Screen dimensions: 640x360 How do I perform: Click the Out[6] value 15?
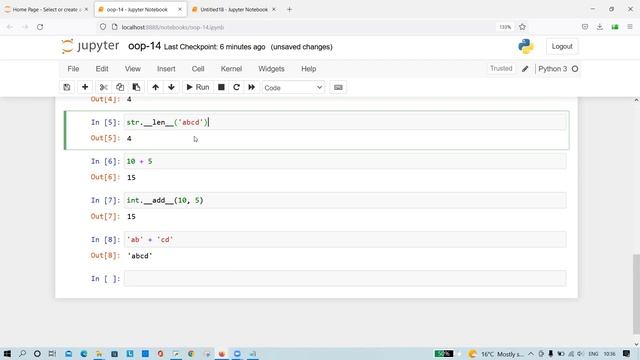coord(131,178)
